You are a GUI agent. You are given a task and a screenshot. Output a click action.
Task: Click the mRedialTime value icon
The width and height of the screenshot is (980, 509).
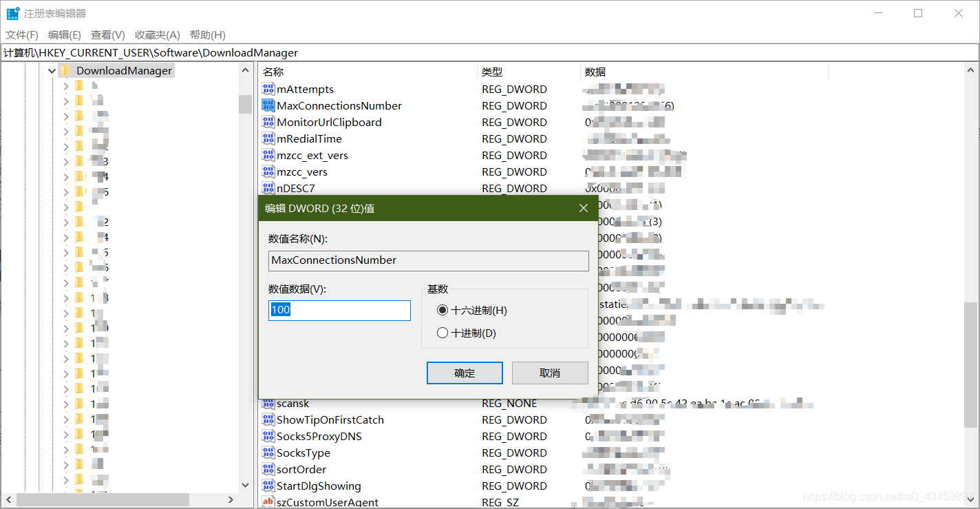(x=268, y=138)
